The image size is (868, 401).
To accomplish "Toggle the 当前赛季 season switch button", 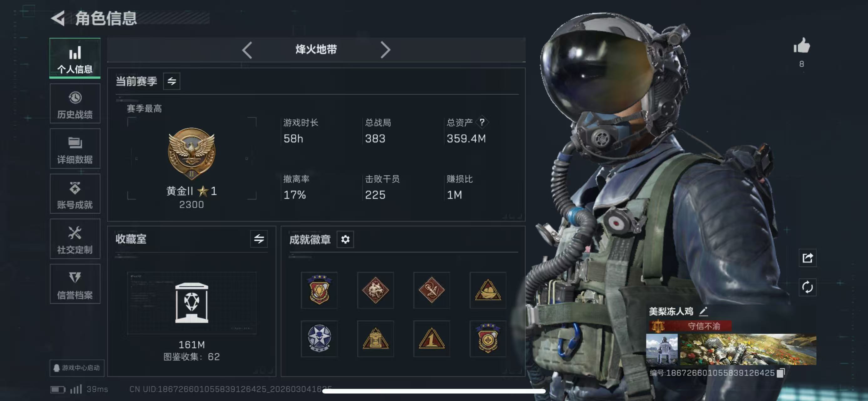I will pyautogui.click(x=171, y=81).
